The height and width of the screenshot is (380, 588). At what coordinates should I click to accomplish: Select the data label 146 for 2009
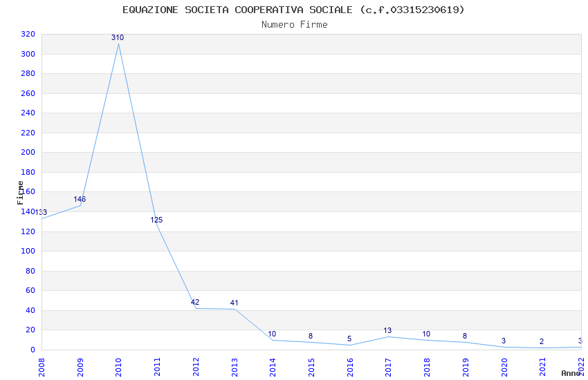point(80,199)
